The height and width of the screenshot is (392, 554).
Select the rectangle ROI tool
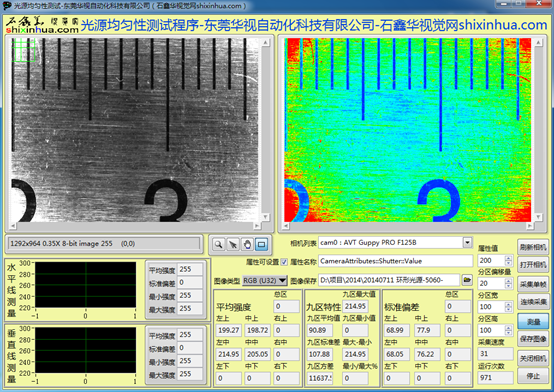261,244
